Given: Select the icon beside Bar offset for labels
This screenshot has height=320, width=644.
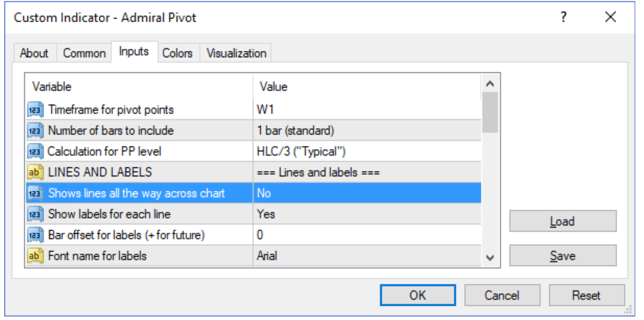Looking at the screenshot, I should pos(35,235).
